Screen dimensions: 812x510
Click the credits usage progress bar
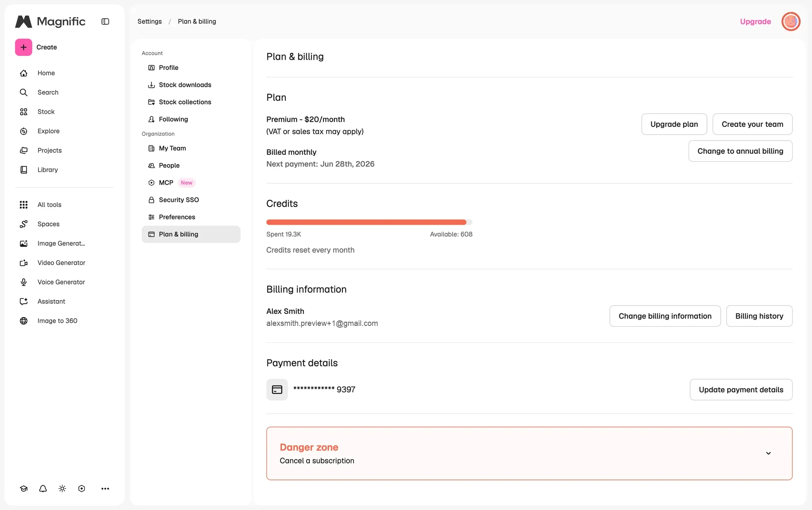[369, 222]
